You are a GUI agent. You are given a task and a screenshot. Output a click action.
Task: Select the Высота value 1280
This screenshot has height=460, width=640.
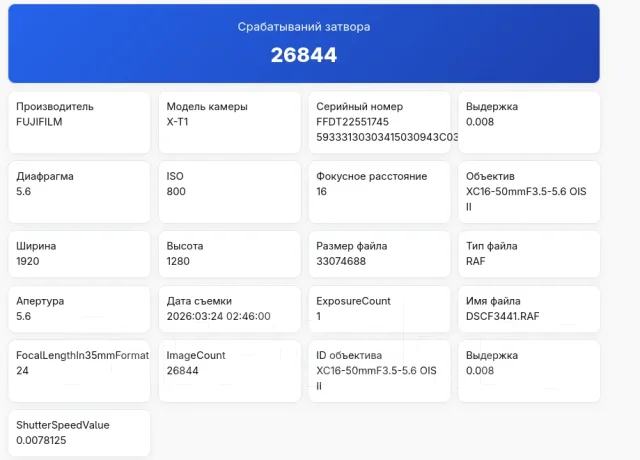[178, 261]
